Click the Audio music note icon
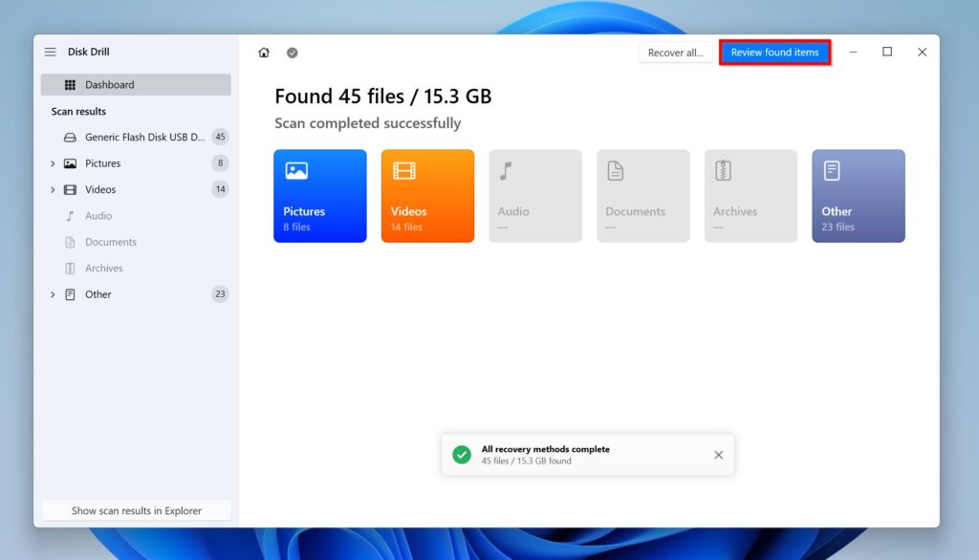The height and width of the screenshot is (560, 979). [x=72, y=215]
